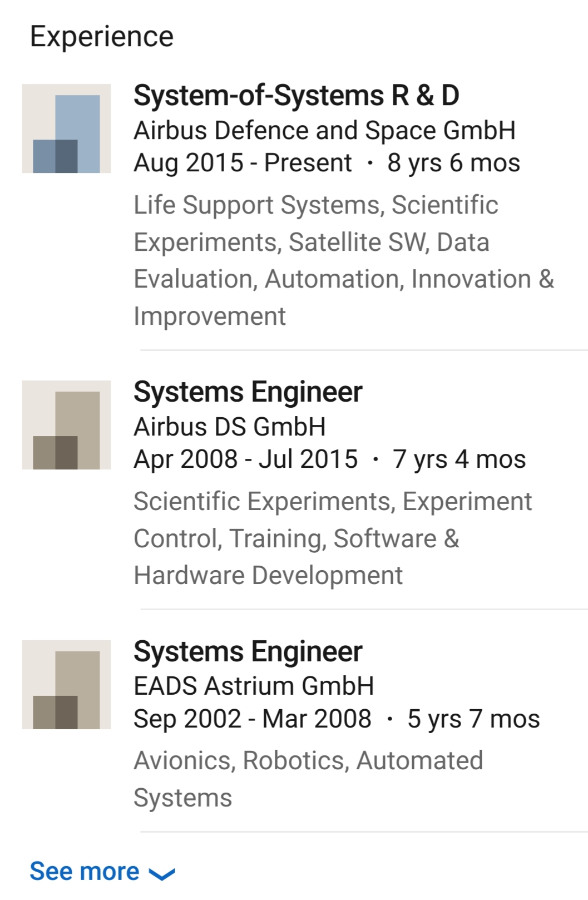This screenshot has height=900, width=588.
Task: Click the Apr 2008 - Jul 2015 date range
Action: click(x=245, y=459)
